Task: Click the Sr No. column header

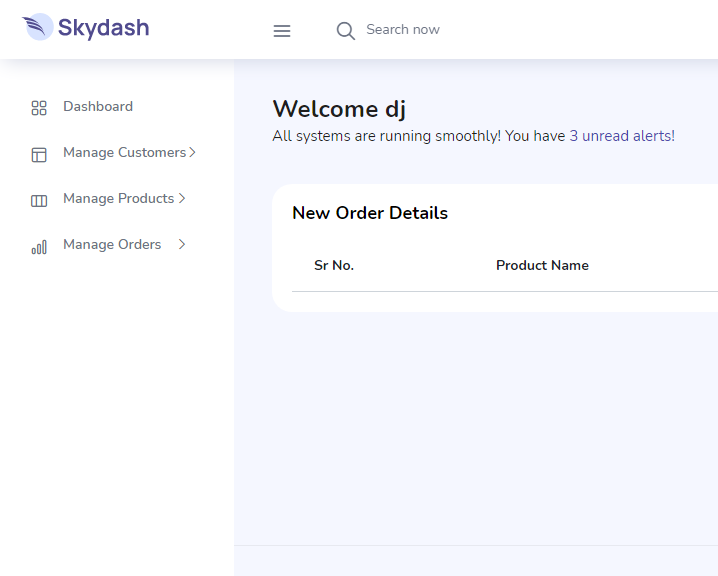Action: point(334,265)
